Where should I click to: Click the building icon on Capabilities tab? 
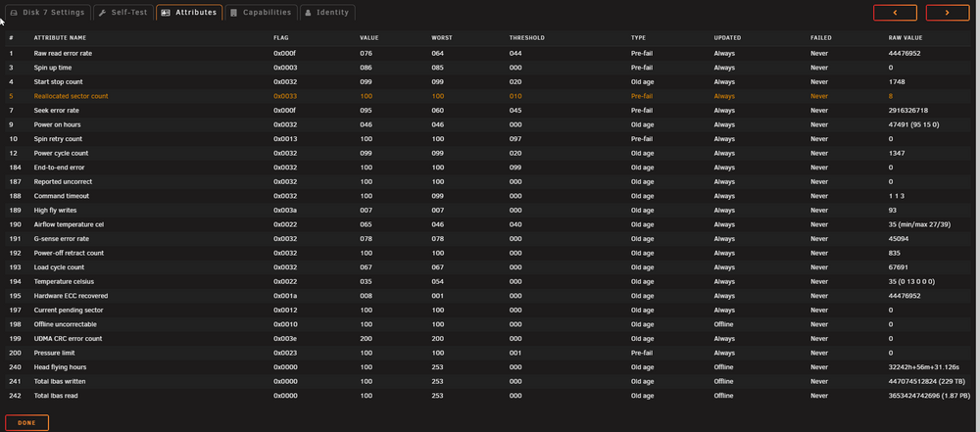(x=234, y=13)
